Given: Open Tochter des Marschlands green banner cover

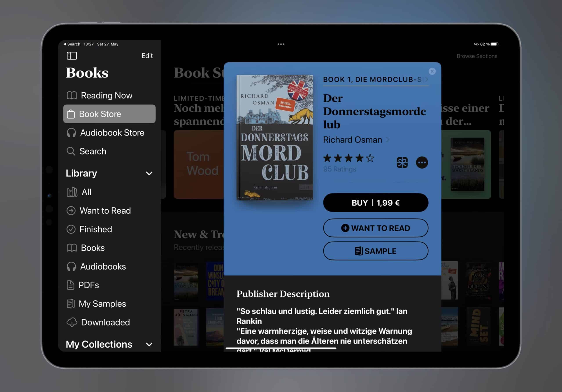Looking at the screenshot, I should [468, 164].
